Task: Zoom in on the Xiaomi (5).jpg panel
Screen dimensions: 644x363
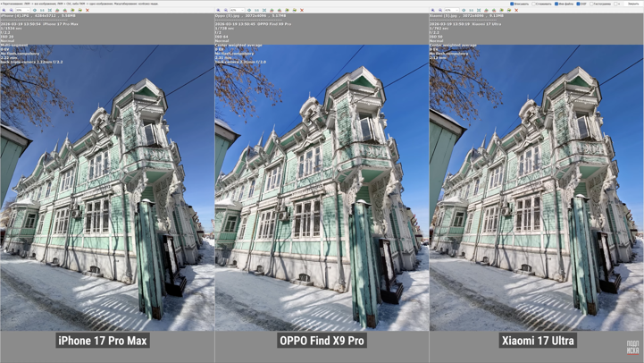Action: pos(433,10)
